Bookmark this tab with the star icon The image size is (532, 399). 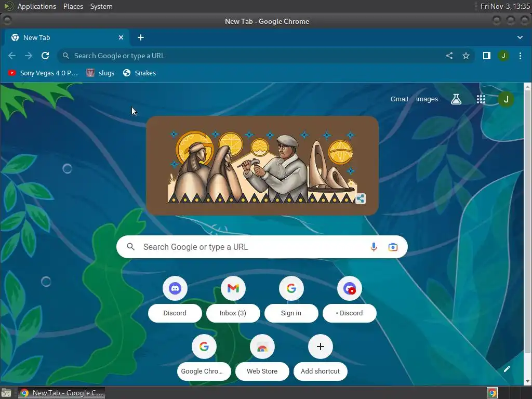(x=466, y=56)
